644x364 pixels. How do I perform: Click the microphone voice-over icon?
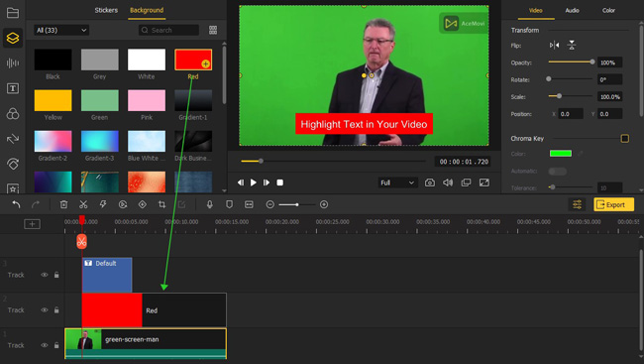coord(209,204)
